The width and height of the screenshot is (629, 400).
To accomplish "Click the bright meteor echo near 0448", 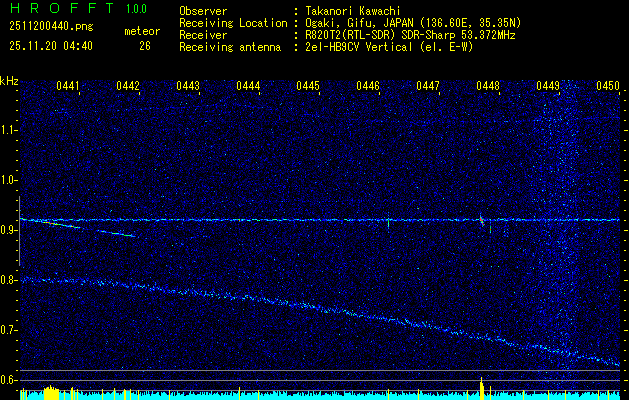I will coord(482,219).
